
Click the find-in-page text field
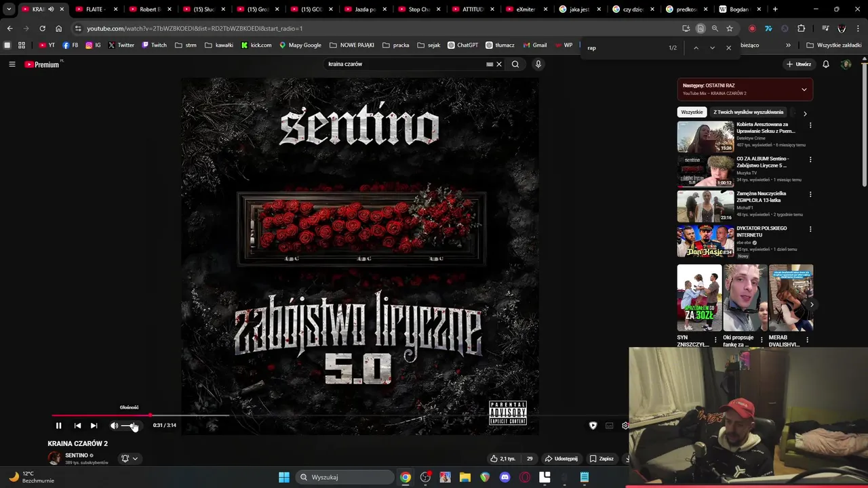(x=624, y=48)
